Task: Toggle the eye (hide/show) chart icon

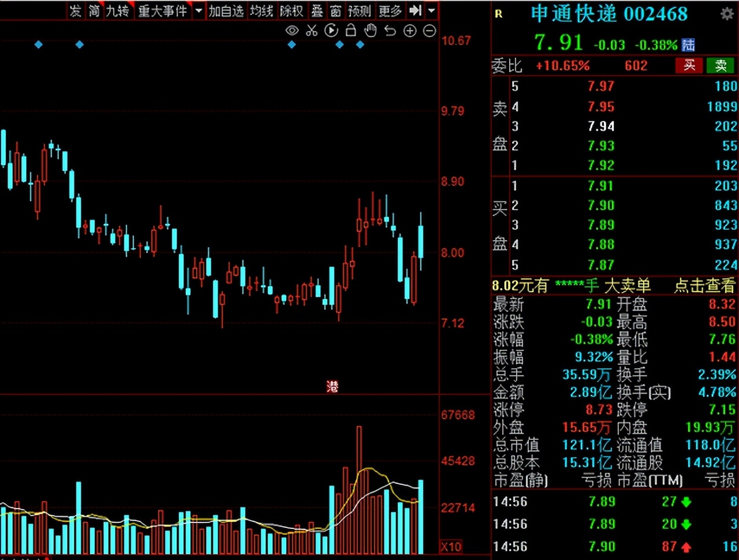Action: click(x=292, y=30)
